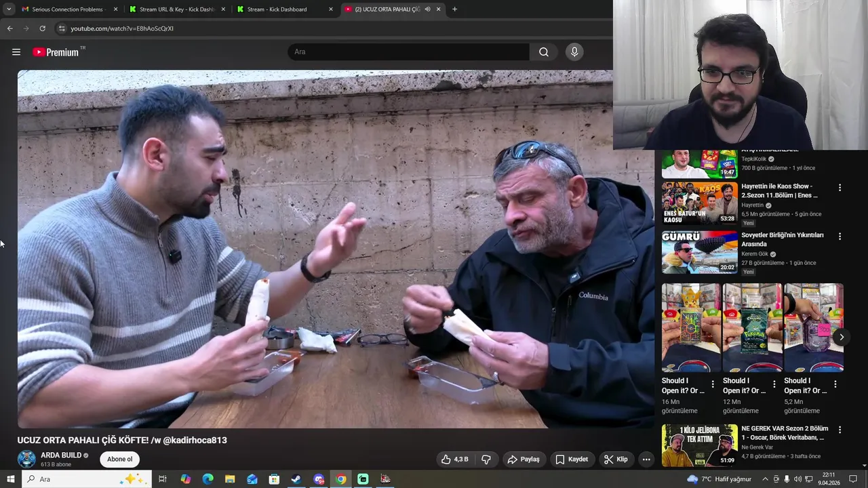
Task: Create a clip with Klip button
Action: click(616, 460)
